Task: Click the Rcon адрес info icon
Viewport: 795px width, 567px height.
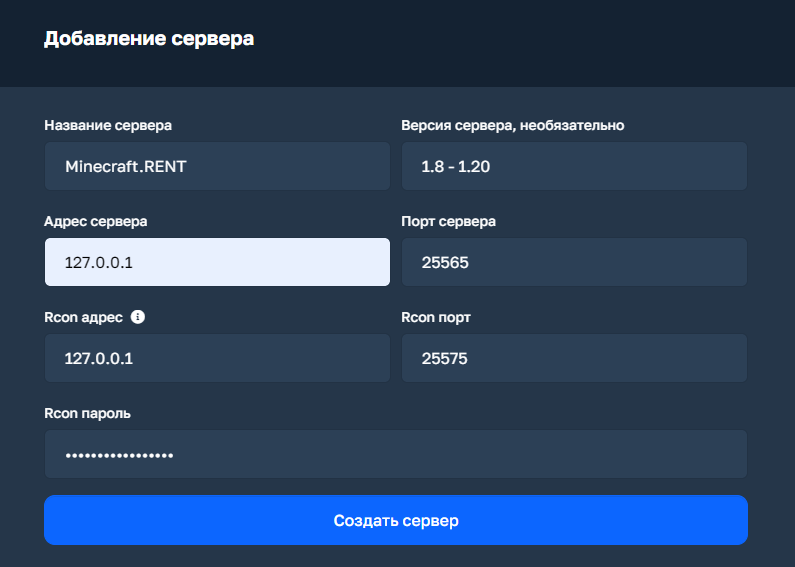Action: (137, 317)
